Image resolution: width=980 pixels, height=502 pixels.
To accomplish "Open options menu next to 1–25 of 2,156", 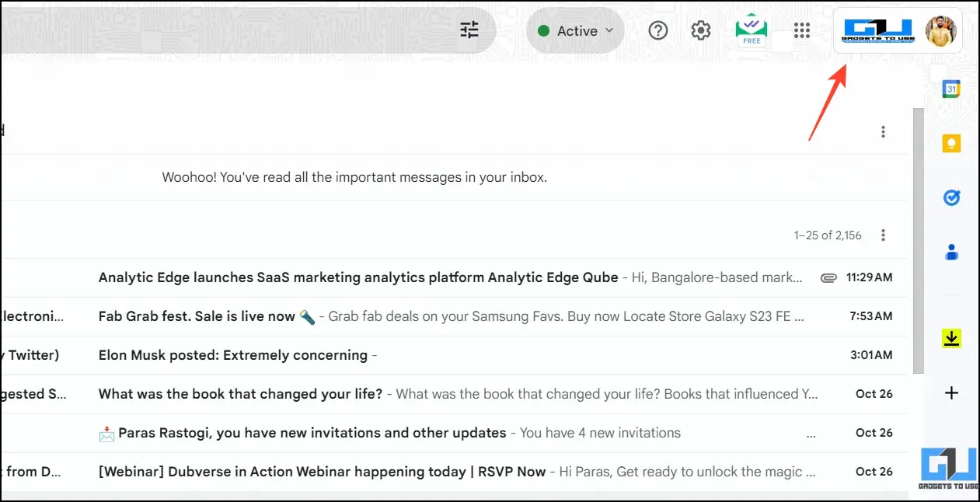I will click(883, 235).
